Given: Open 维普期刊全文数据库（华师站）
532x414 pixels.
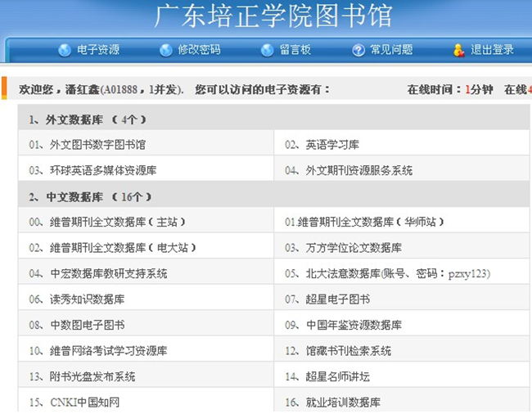Looking at the screenshot, I should 371,222.
